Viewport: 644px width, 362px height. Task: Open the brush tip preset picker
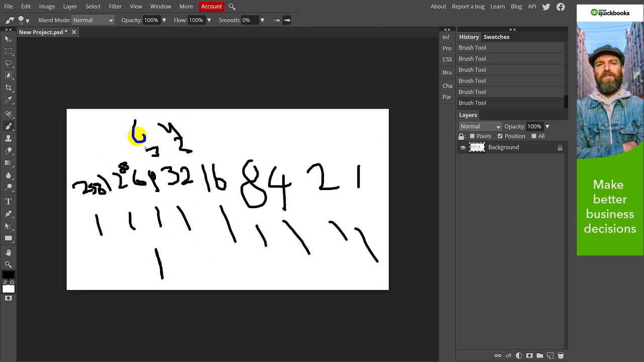[x=24, y=20]
